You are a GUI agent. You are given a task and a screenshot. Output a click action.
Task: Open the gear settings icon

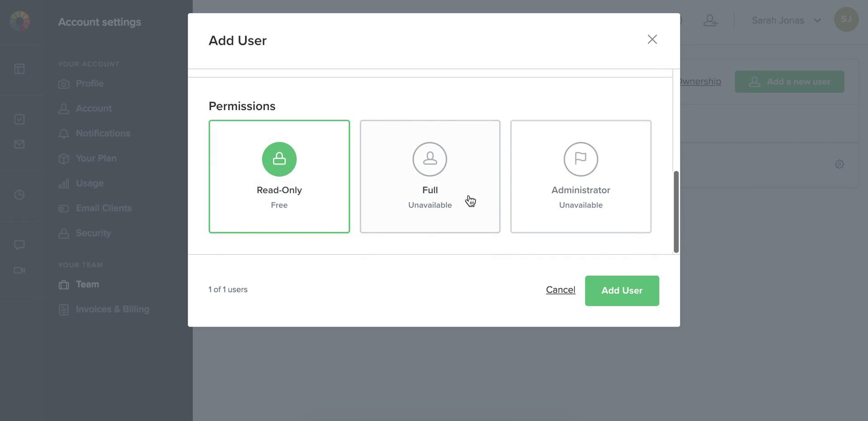coord(839,164)
